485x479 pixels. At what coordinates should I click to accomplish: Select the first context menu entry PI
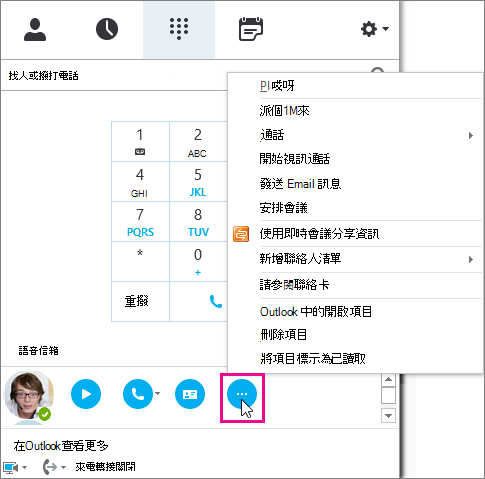356,86
